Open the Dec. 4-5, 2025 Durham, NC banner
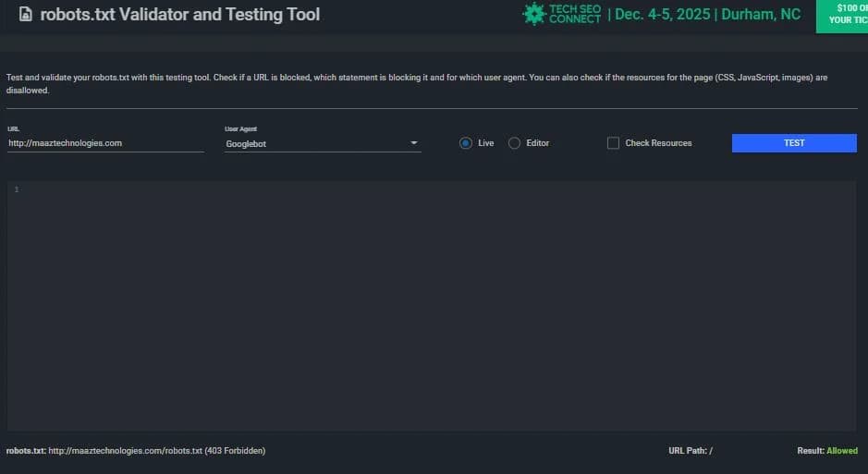The width and height of the screenshot is (868, 474). [704, 15]
